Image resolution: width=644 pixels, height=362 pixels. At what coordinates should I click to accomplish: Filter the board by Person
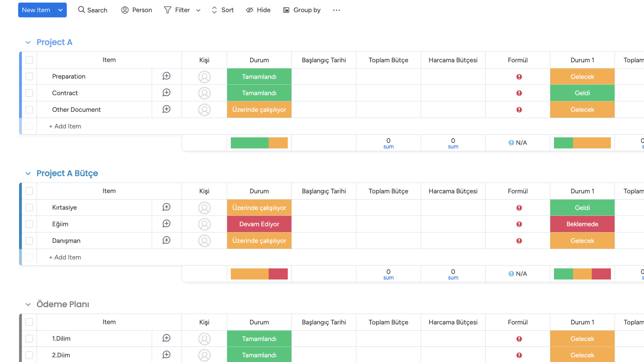tap(136, 10)
